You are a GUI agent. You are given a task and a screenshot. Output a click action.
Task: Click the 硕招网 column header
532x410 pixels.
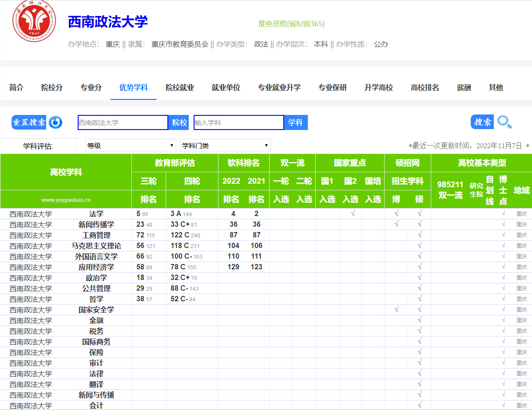pos(408,163)
